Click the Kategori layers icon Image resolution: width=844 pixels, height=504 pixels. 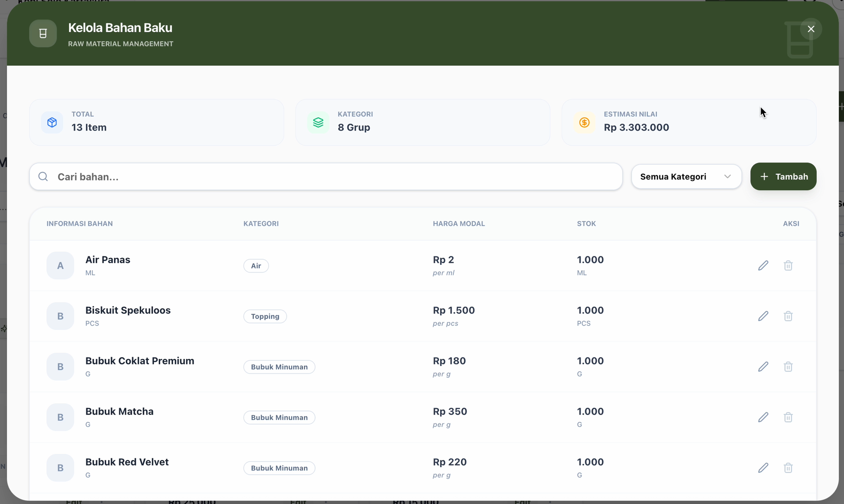pyautogui.click(x=318, y=123)
